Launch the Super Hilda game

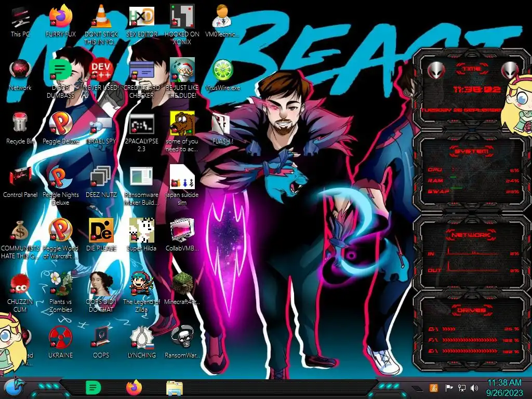coord(141,235)
